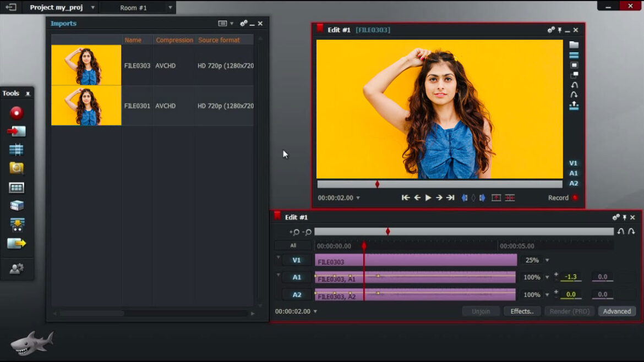
Task: Toggle the A2 track button in the viewer
Action: (574, 183)
